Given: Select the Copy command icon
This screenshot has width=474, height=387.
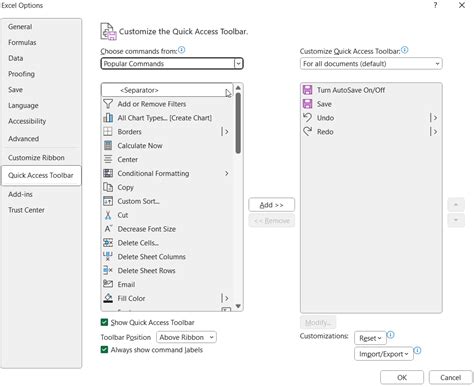Looking at the screenshot, I should pyautogui.click(x=108, y=187).
